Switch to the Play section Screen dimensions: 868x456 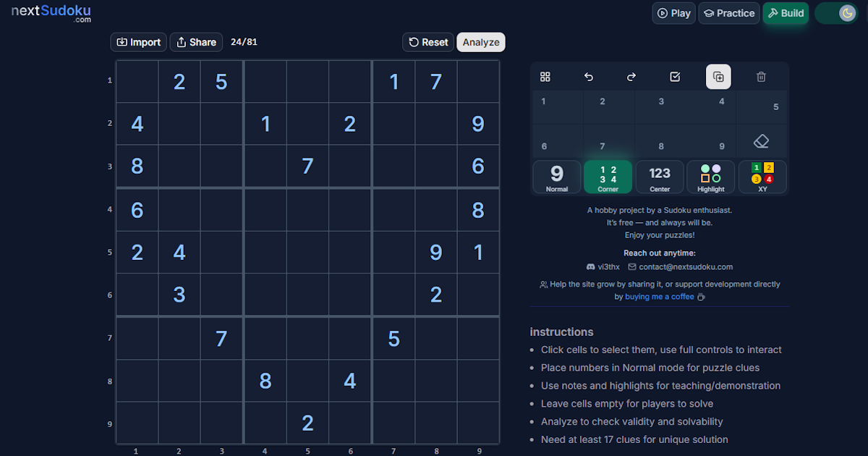673,12
